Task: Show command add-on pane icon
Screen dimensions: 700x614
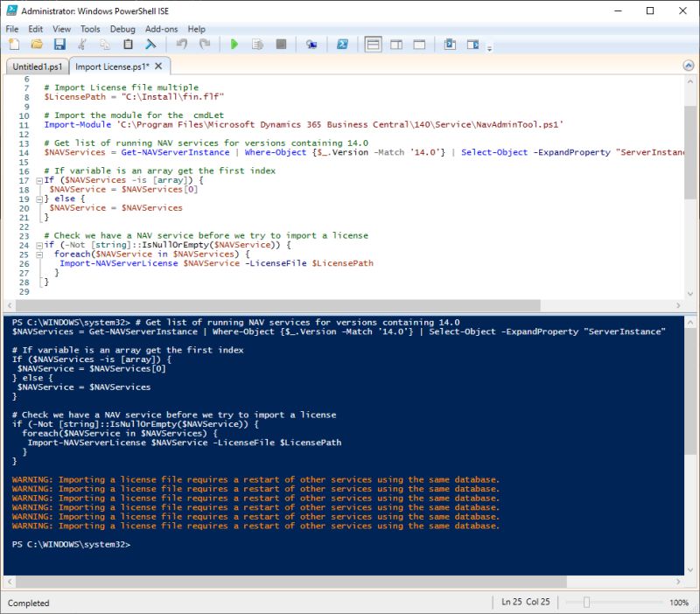Action: pyautogui.click(x=472, y=45)
